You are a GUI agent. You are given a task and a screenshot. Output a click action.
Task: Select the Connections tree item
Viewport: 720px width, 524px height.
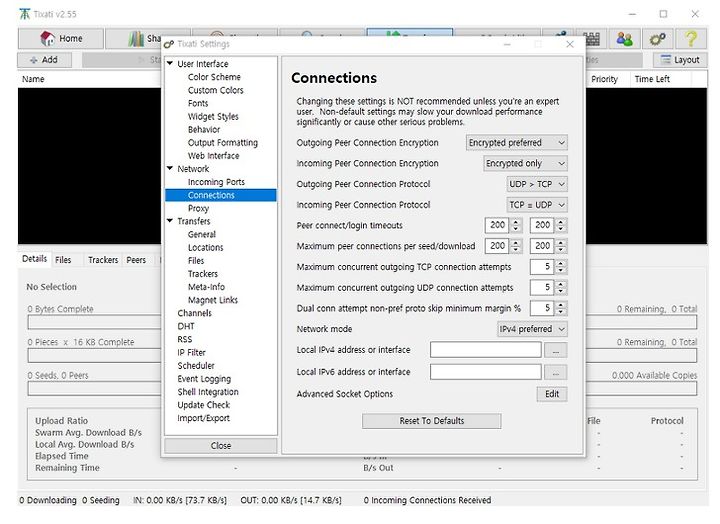click(221, 195)
